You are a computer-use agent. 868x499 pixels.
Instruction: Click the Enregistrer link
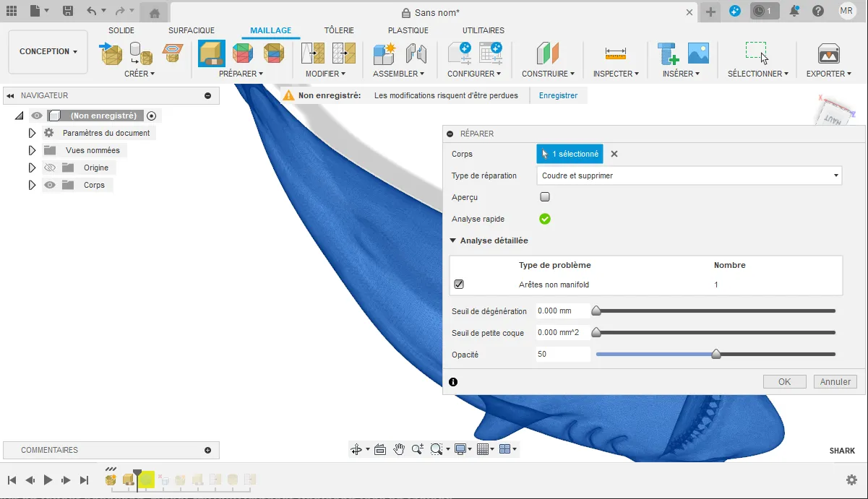[558, 95]
